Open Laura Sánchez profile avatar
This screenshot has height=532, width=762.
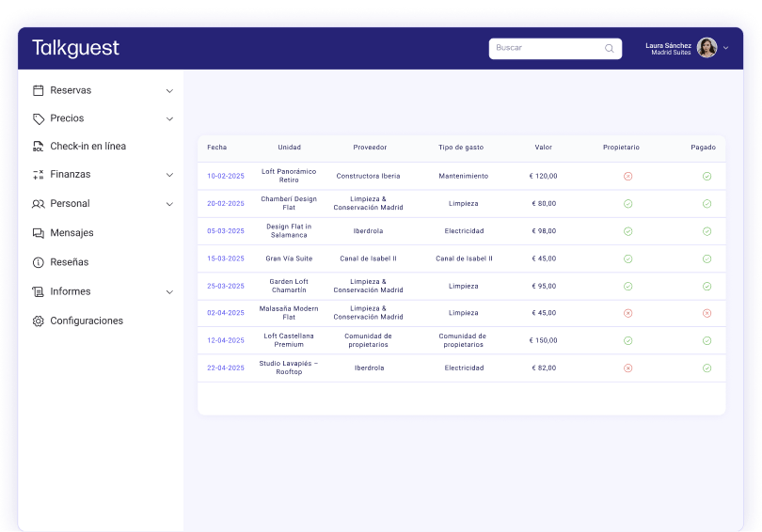(x=706, y=48)
